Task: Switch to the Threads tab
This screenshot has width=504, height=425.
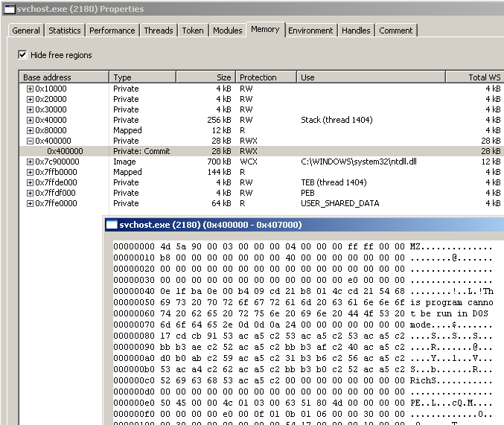Action: tap(159, 31)
